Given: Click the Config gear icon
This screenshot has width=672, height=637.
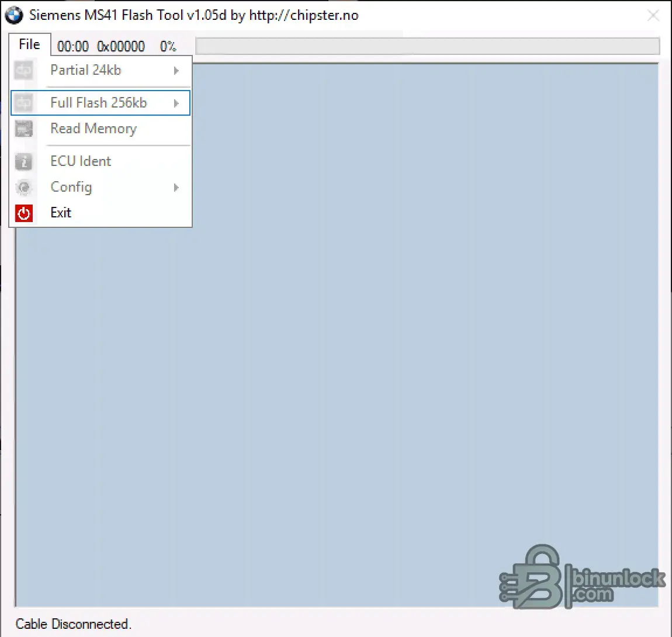Looking at the screenshot, I should (x=23, y=188).
